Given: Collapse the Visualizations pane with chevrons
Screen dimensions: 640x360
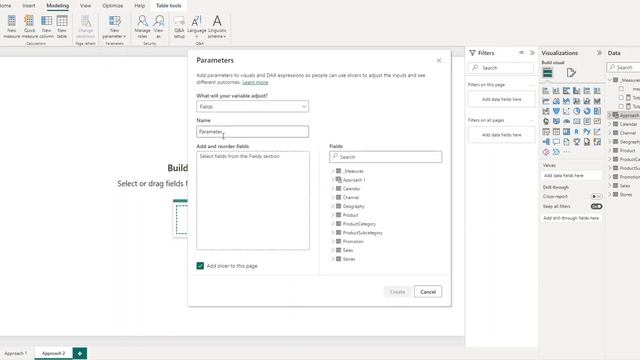Looking at the screenshot, I should click(599, 53).
